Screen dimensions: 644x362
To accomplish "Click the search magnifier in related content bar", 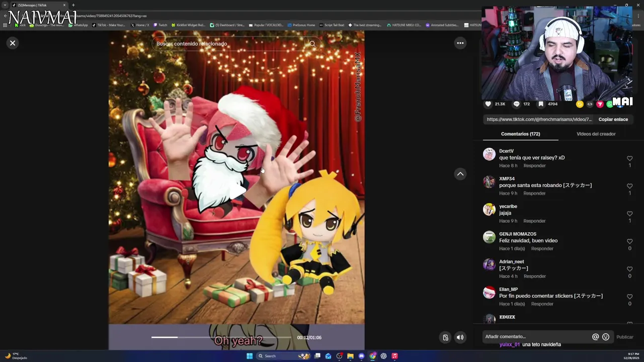I will 312,44.
